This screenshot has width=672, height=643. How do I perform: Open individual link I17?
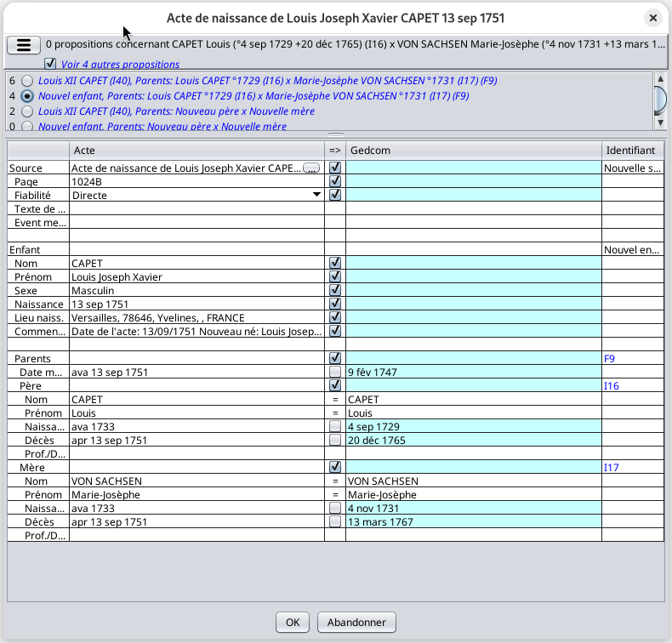pyautogui.click(x=611, y=468)
